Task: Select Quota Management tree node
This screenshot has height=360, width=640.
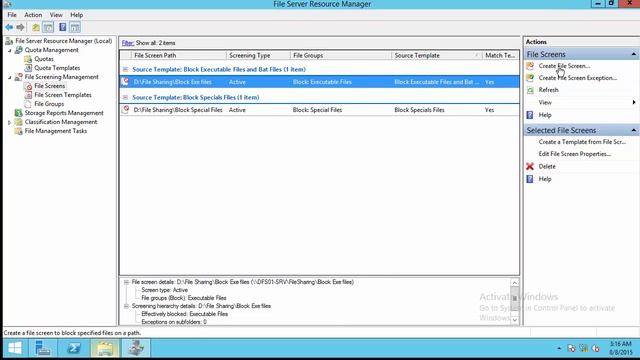Action: (x=51, y=50)
